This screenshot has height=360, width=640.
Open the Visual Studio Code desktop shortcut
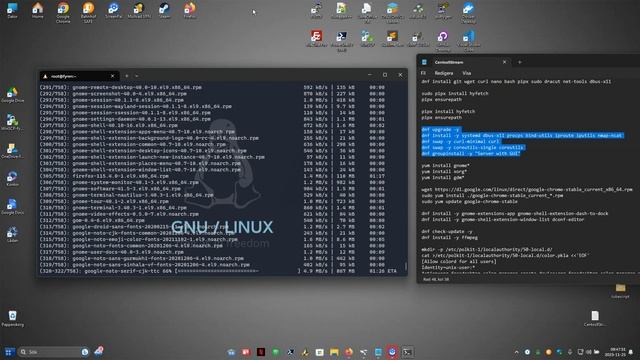point(468,41)
